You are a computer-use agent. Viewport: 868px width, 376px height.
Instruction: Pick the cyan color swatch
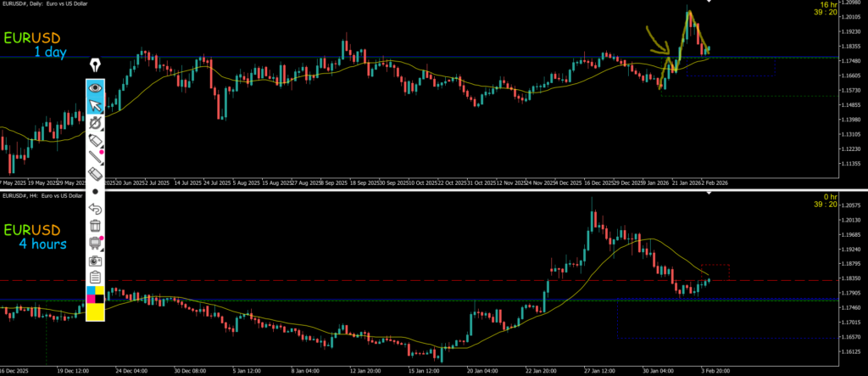[90, 292]
